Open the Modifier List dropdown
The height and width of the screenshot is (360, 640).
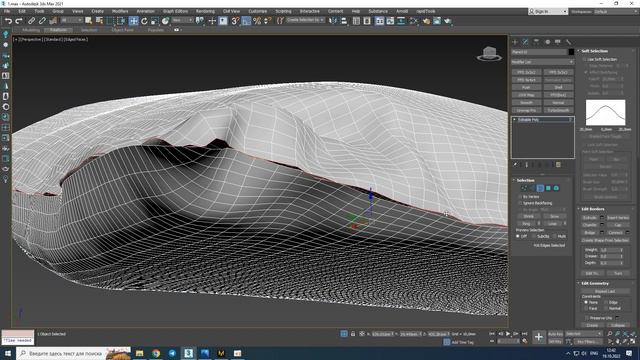(542, 62)
